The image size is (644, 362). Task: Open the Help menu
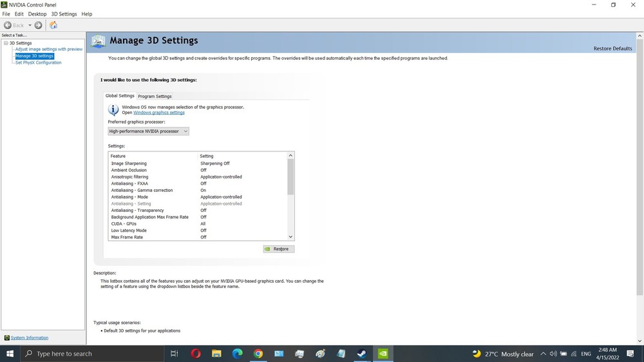(x=87, y=14)
